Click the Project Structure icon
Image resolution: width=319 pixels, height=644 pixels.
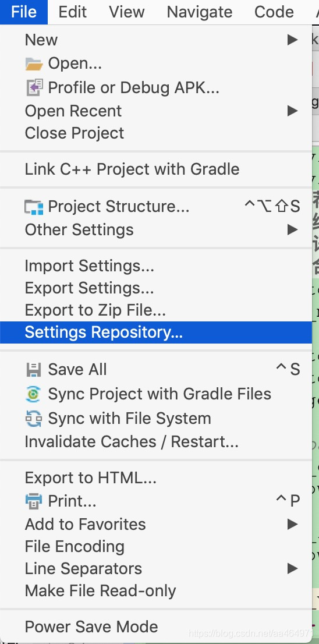tap(34, 207)
